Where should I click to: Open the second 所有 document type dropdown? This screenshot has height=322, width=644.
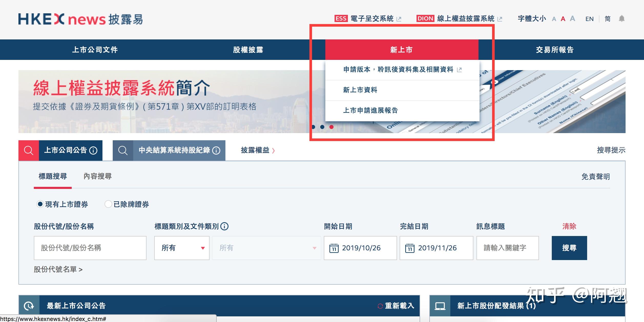click(266, 248)
